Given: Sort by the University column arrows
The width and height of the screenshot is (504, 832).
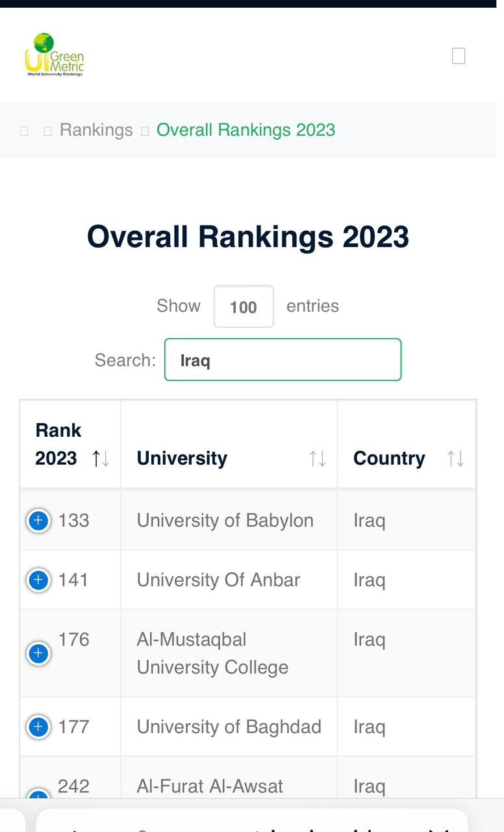Looking at the screenshot, I should coord(317,459).
